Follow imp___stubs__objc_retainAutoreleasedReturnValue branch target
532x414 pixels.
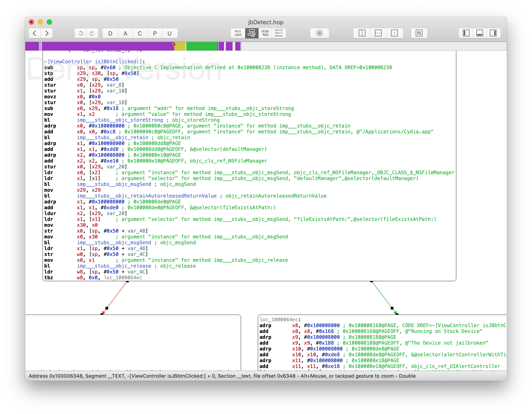point(147,196)
